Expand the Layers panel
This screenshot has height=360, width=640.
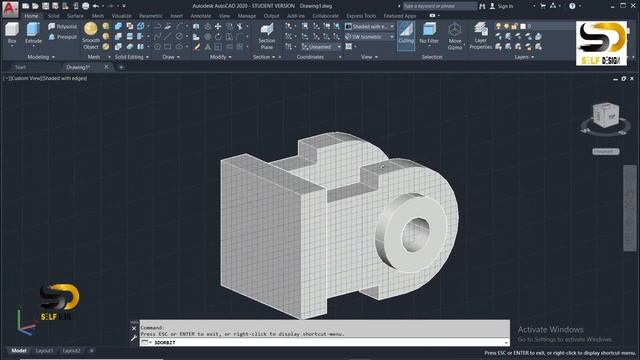[524, 57]
